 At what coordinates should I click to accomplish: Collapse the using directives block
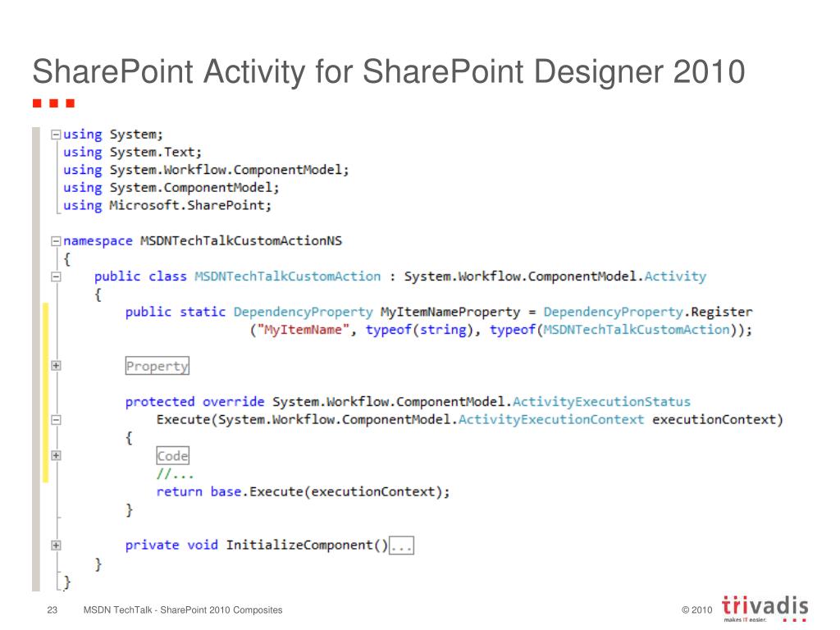click(x=56, y=135)
